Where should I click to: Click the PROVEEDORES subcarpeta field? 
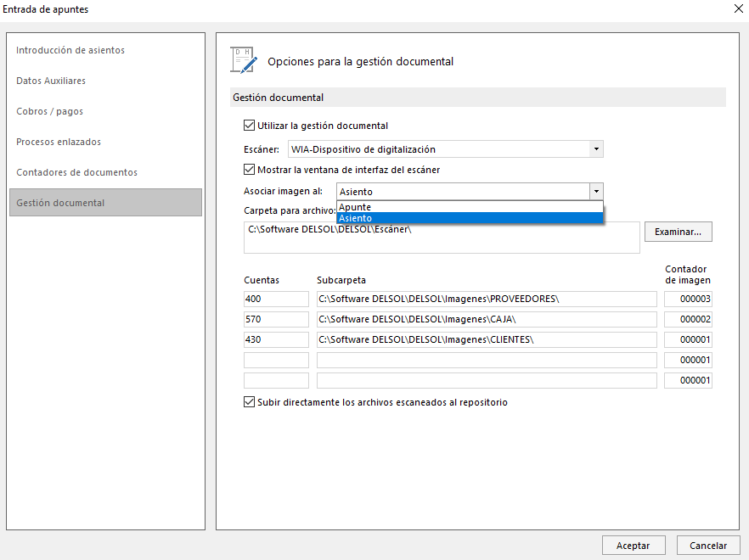click(x=487, y=299)
